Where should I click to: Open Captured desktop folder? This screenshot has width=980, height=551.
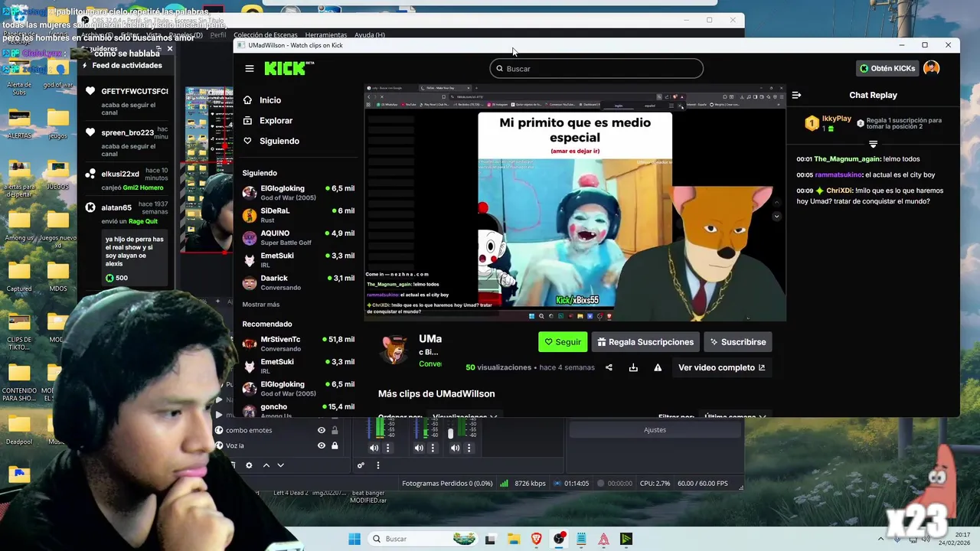coord(19,277)
